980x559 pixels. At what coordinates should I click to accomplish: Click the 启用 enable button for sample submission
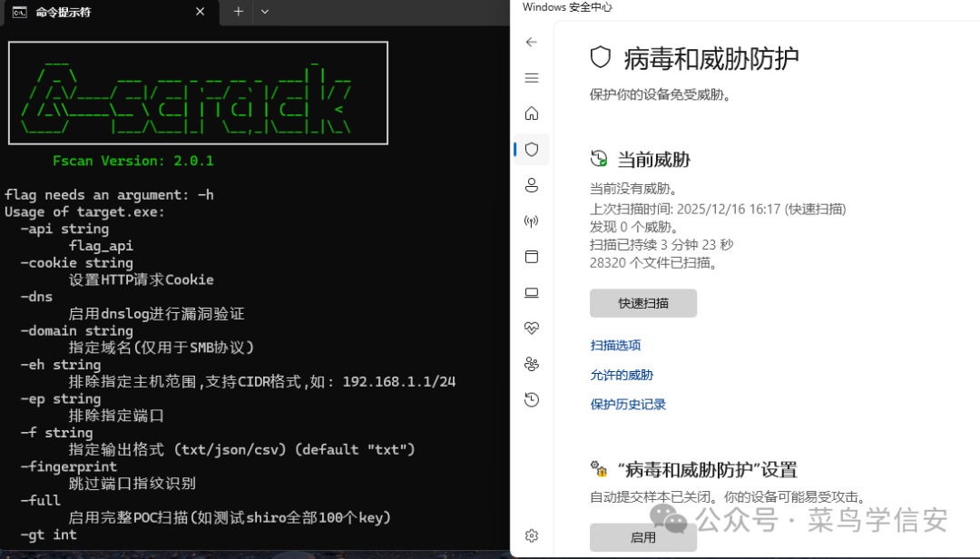click(x=643, y=536)
